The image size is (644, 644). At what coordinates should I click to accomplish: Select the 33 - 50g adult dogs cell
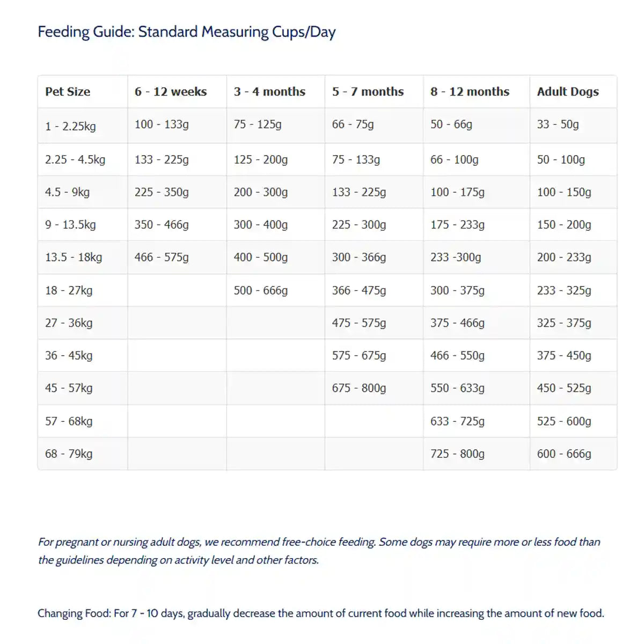(x=558, y=125)
